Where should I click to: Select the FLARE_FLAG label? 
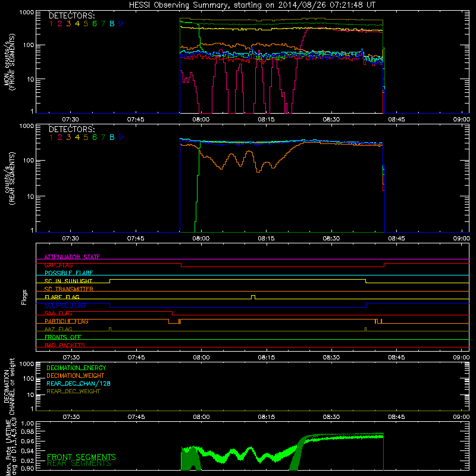62,297
